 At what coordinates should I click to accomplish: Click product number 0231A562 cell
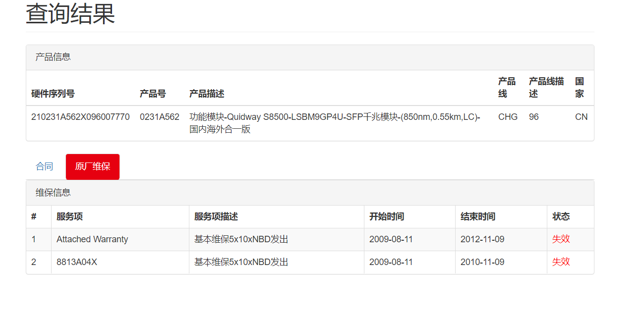point(160,117)
